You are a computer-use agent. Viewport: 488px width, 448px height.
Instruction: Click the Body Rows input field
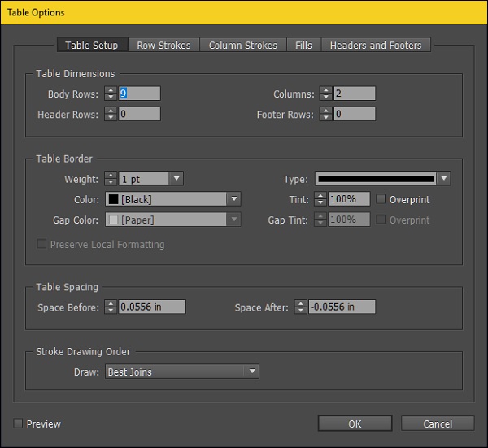(x=139, y=94)
